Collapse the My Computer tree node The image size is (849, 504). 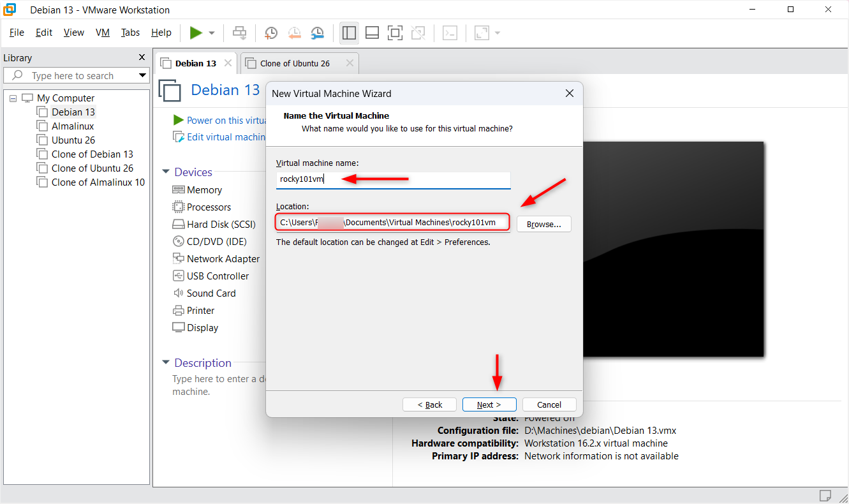(13, 98)
